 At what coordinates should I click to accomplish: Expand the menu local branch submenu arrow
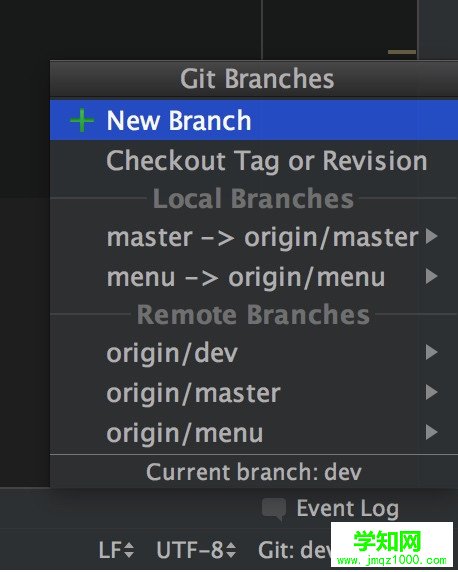(431, 276)
